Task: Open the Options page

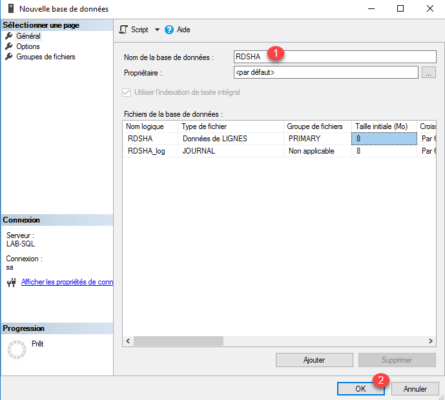Action: tap(28, 46)
